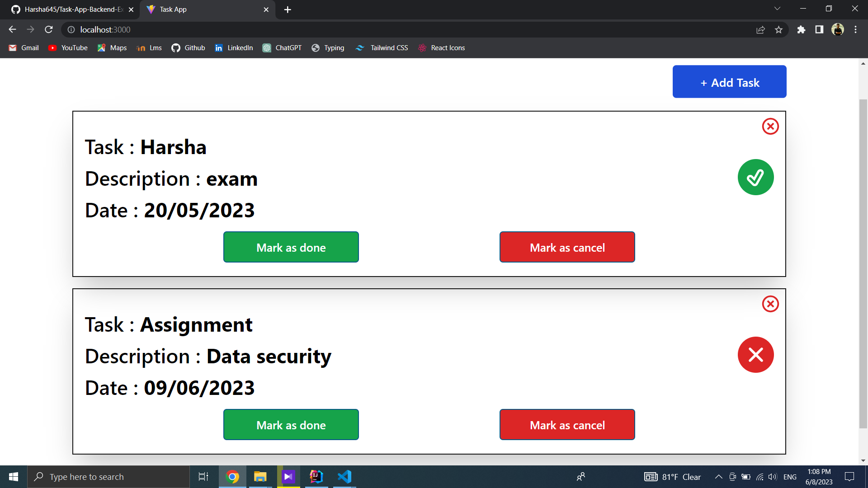The image size is (868, 488).
Task: Click the Windows taskbar search box
Action: point(108,476)
